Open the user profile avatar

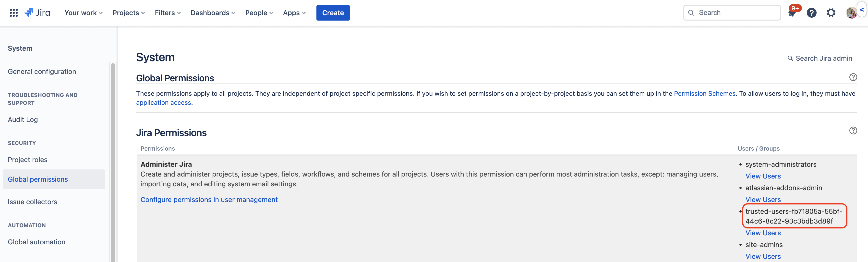851,13
